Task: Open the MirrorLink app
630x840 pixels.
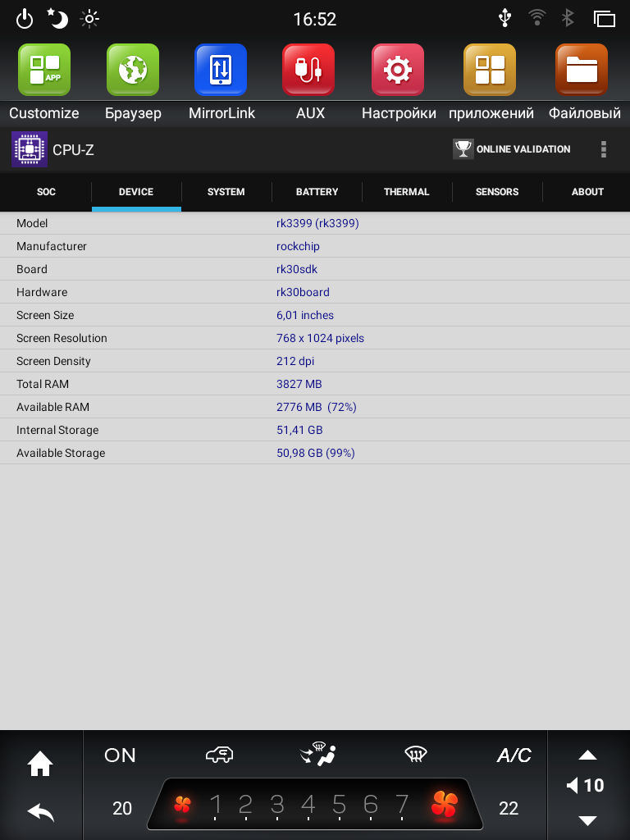Action: click(221, 70)
